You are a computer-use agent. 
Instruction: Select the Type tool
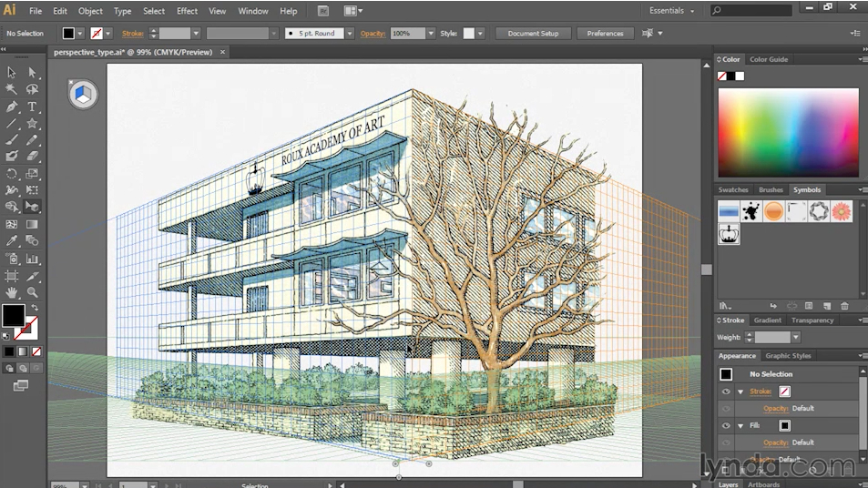(x=32, y=107)
